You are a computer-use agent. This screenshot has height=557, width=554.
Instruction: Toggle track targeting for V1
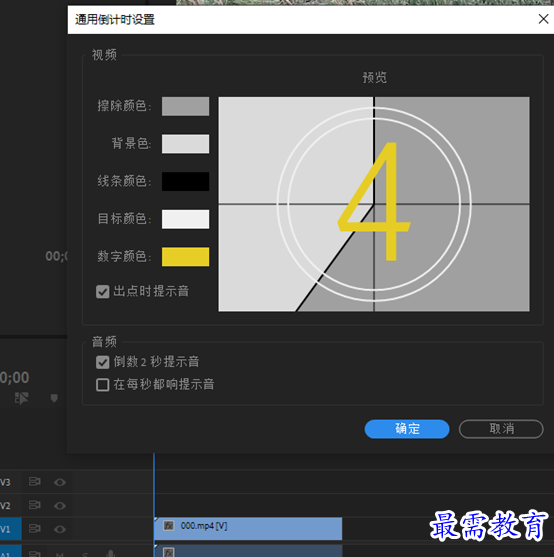[10, 529]
